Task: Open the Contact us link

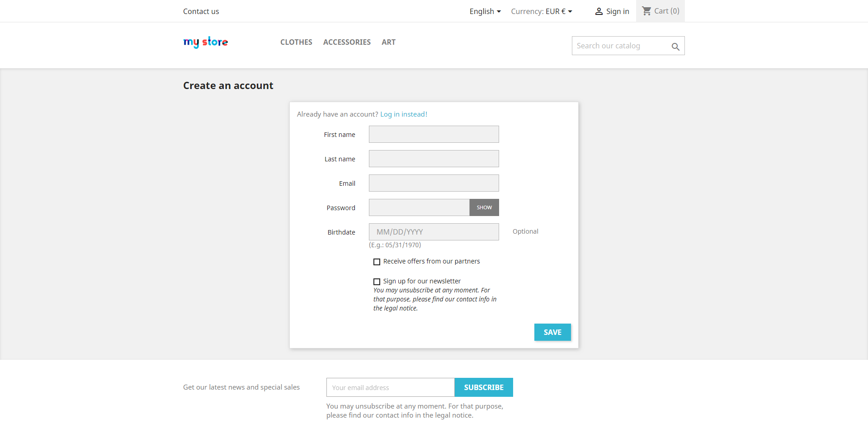Action: click(201, 11)
